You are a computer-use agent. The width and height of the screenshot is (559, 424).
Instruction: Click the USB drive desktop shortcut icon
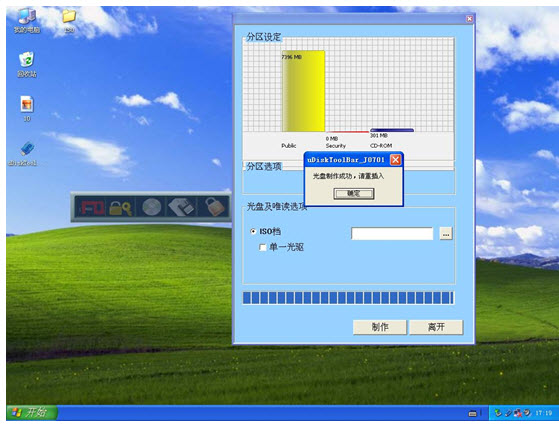[x=24, y=153]
